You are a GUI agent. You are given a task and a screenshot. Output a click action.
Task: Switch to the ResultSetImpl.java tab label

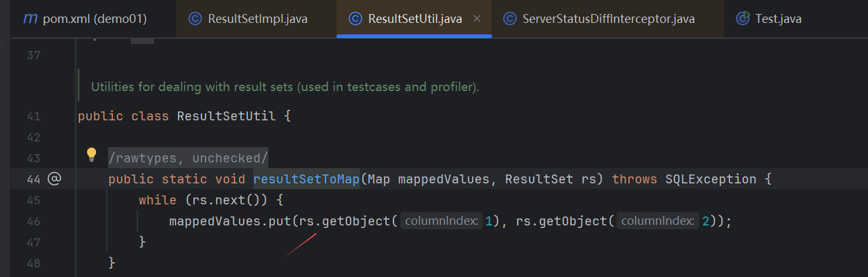click(258, 18)
